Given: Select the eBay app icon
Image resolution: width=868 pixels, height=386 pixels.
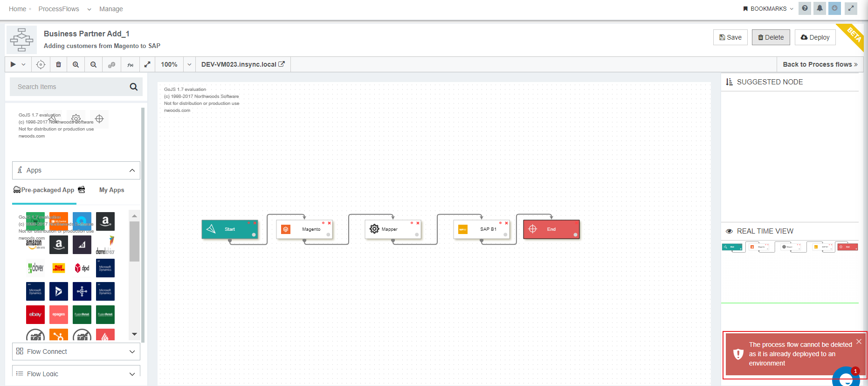Looking at the screenshot, I should tap(35, 315).
